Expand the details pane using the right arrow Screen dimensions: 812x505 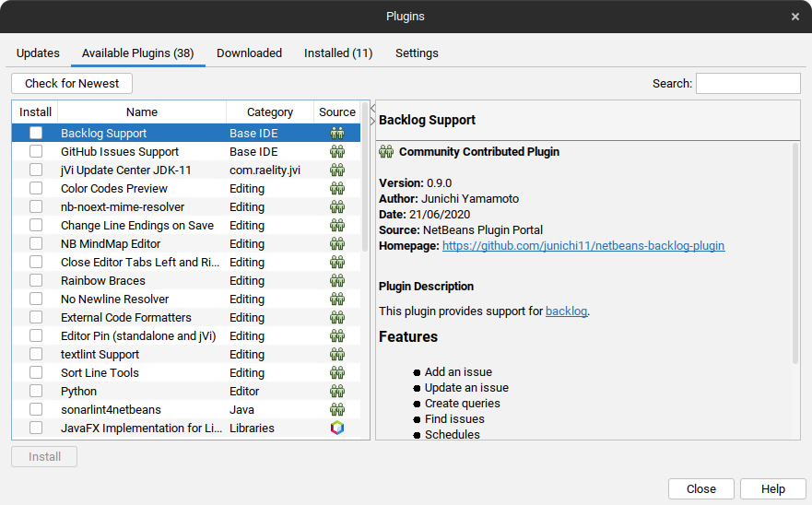pos(372,121)
